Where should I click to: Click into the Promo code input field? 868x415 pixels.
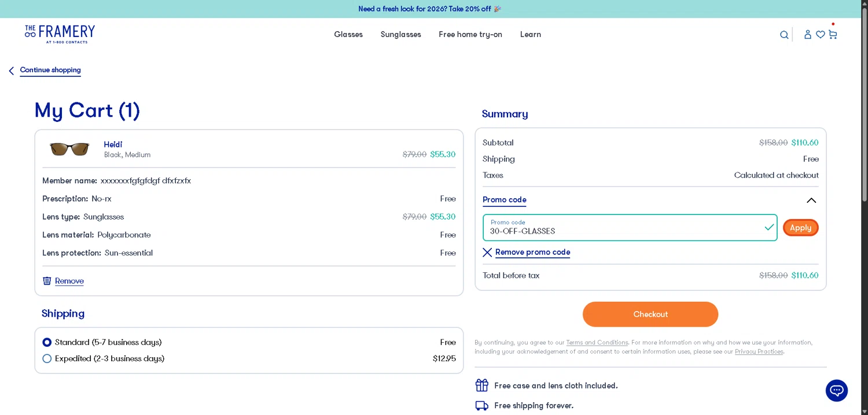point(630,228)
